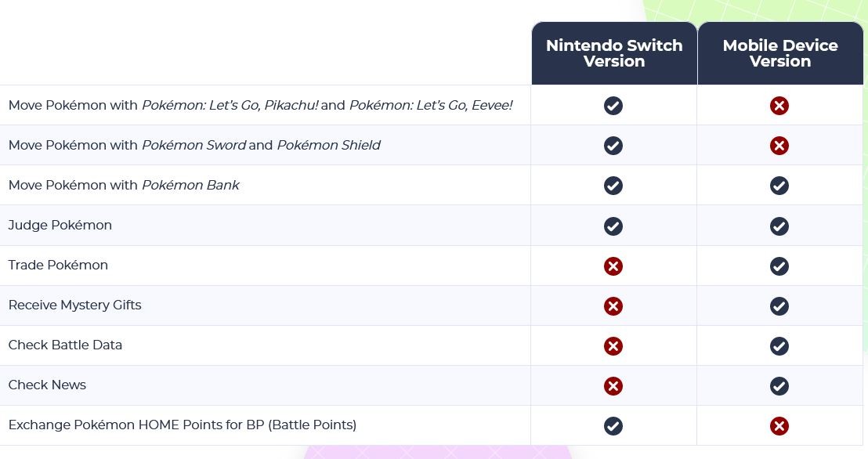Click the X for Check Battle Data on Switch
868x459 pixels.
[613, 345]
